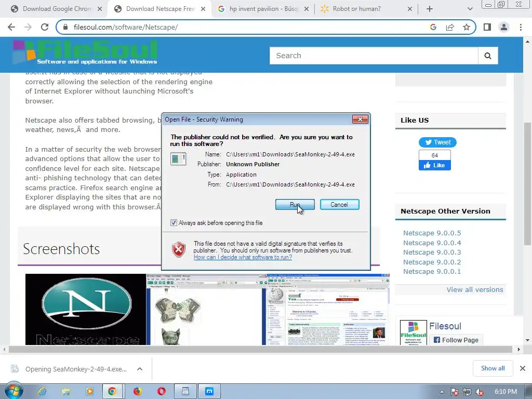Screen dimensions: 532x399
Task: Dismiss the downloads bar with X
Action: (x=523, y=368)
